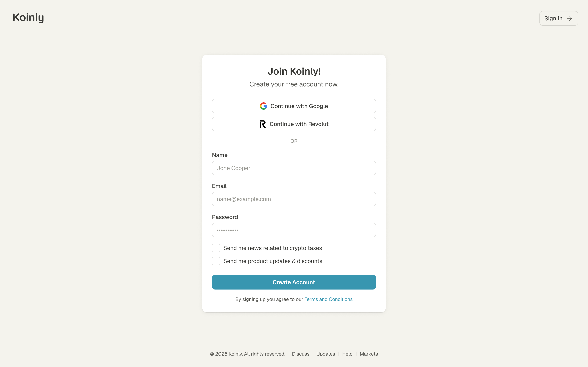Viewport: 588px width, 367px height.
Task: Click the Email field label
Action: 219,186
